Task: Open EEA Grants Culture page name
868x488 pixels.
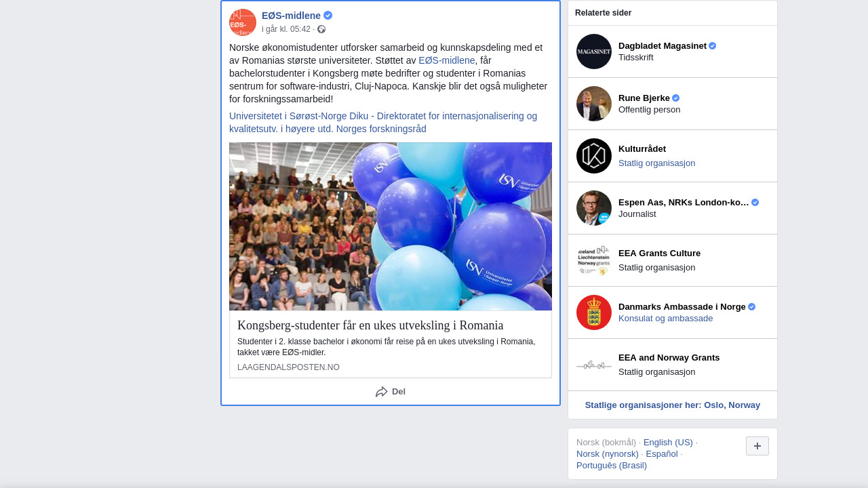Action: pyautogui.click(x=659, y=253)
